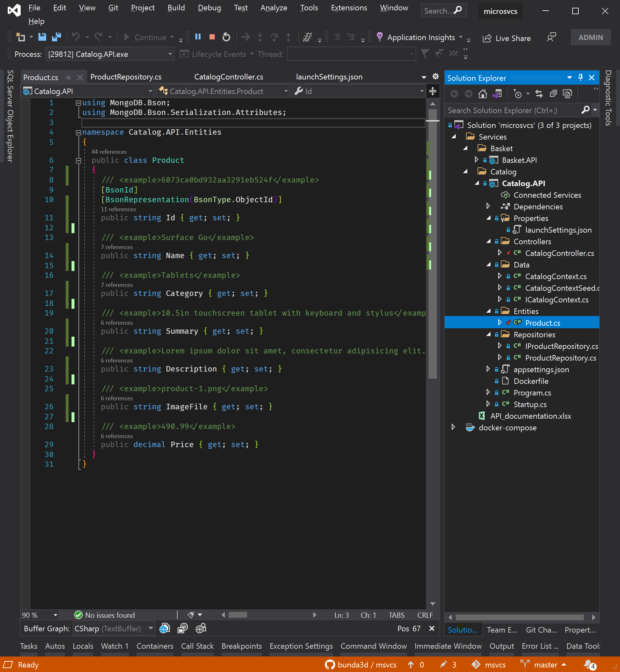This screenshot has height=672, width=620.
Task: Open the Breakpoints tab
Action: point(241,646)
